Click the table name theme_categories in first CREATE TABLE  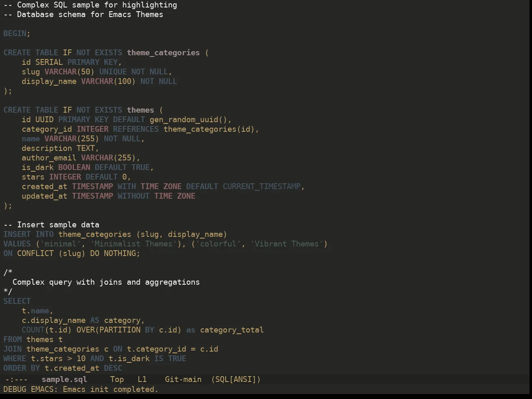pos(163,52)
